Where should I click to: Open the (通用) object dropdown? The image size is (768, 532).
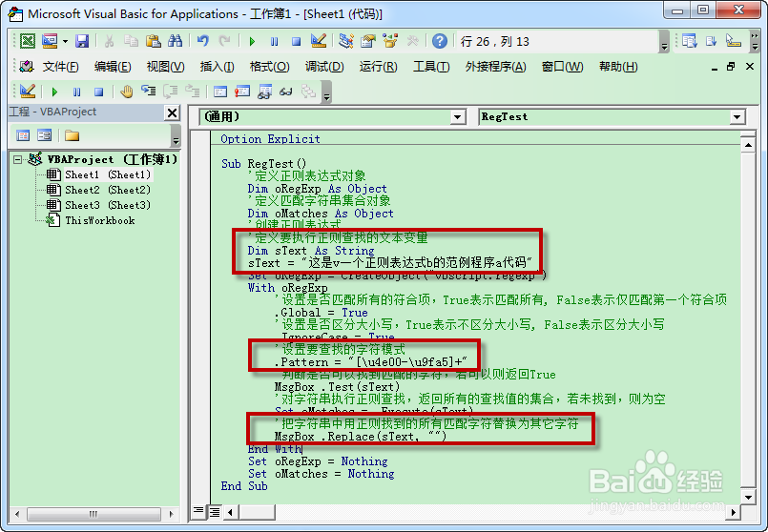tap(458, 117)
